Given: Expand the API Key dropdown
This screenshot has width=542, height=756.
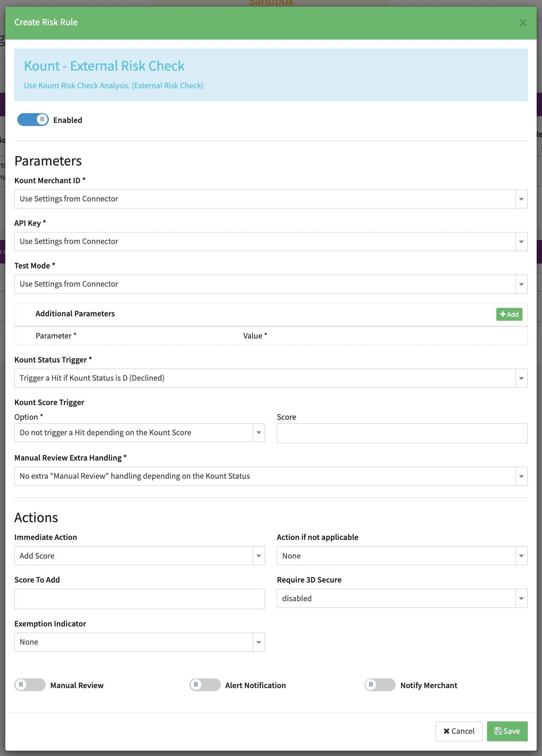Looking at the screenshot, I should 271,241.
